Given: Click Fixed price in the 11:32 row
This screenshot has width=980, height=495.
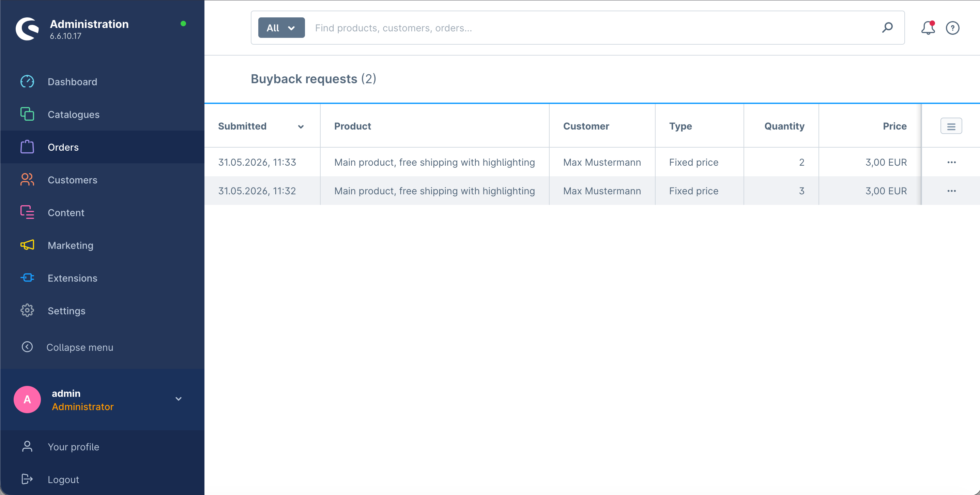Looking at the screenshot, I should (x=693, y=191).
